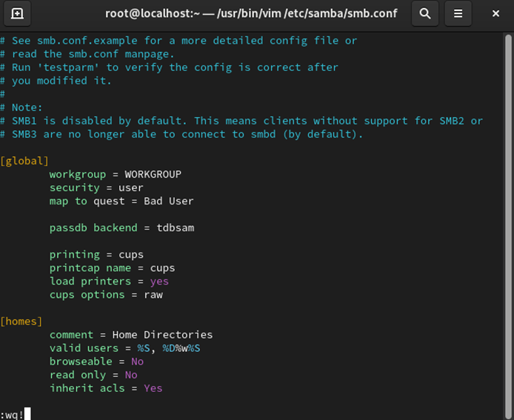The image size is (514, 420).
Task: Click the inherit acls 'Yes' value
Action: 153,389
